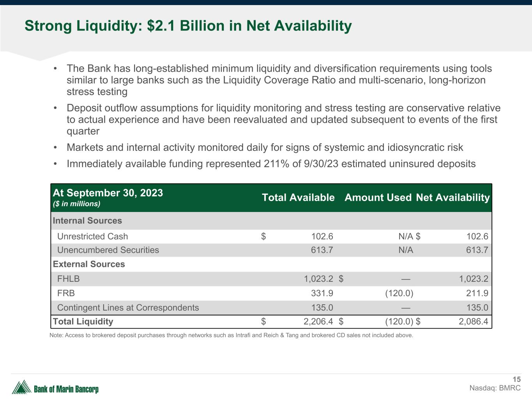Select the Unencumbered Securities row label

click(108, 250)
